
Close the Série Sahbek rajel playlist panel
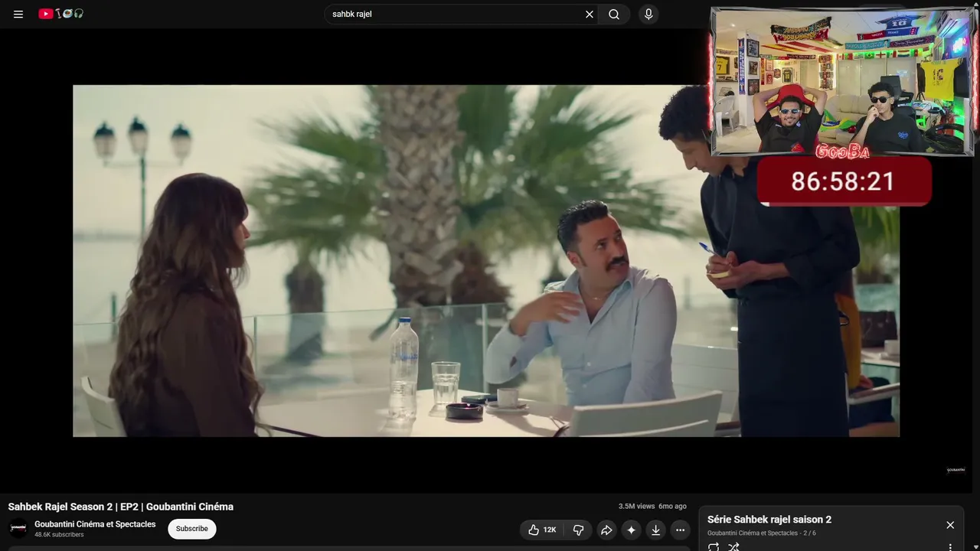[950, 525]
